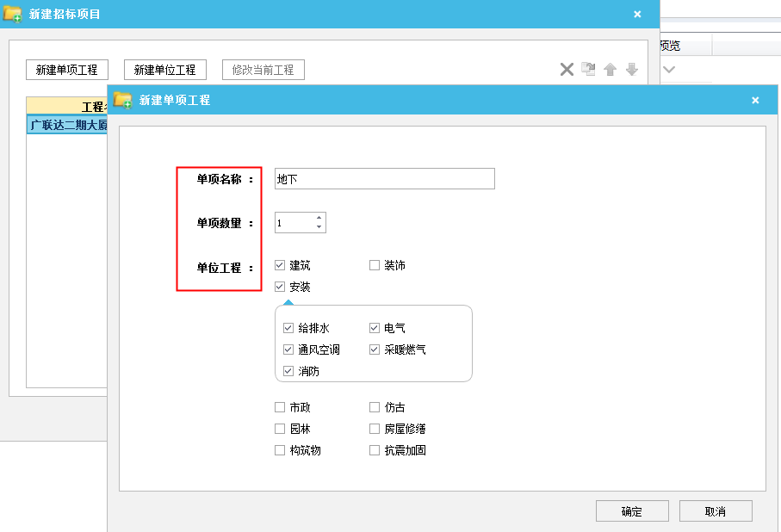Select the 预览 tab
This screenshot has height=532, width=781.
[670, 46]
